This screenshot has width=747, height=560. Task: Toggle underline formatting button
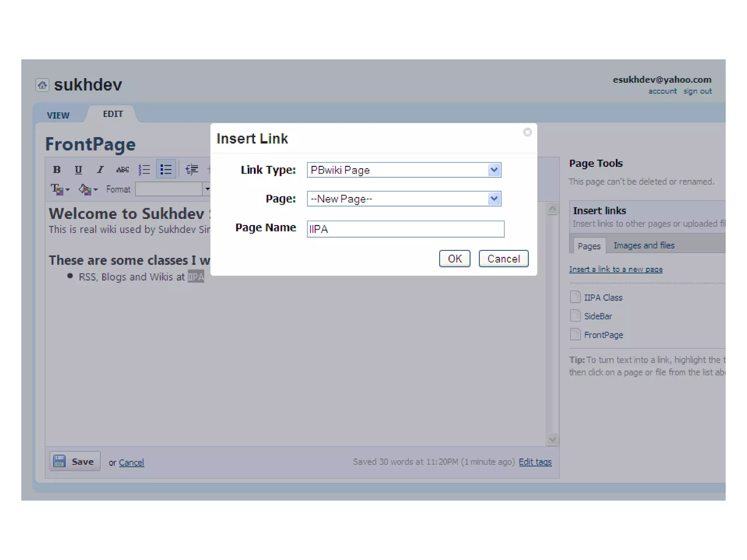pos(78,170)
